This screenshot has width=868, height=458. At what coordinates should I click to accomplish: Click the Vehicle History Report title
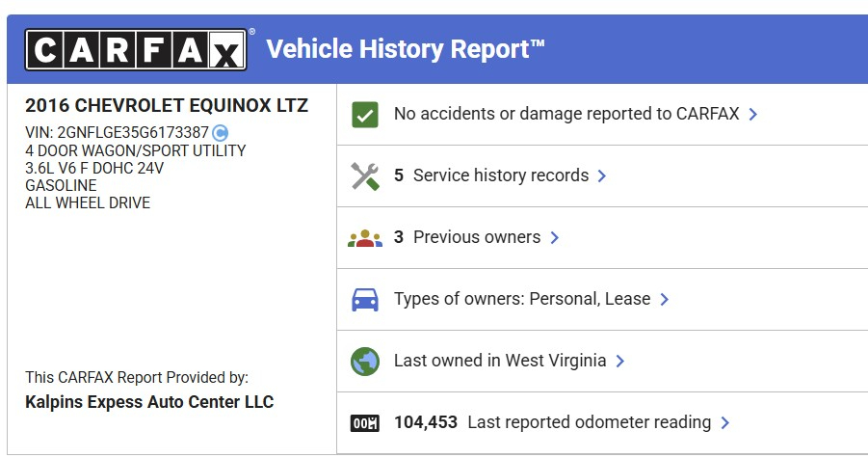[x=406, y=49]
